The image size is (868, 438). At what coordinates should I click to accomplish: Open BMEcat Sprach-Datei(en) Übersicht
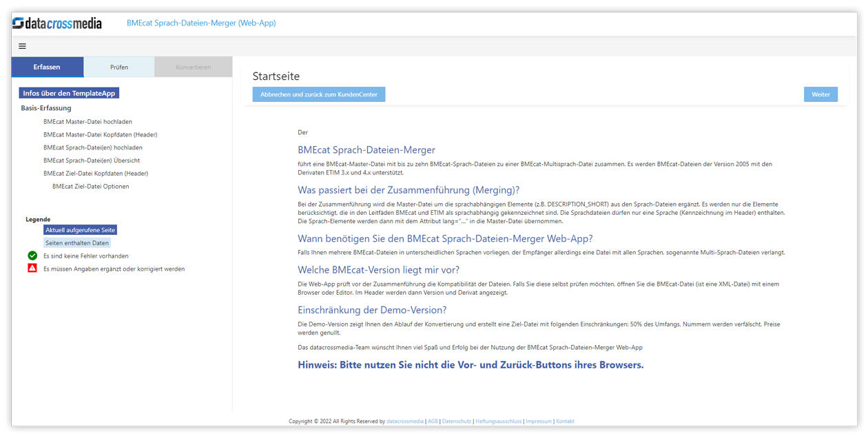coord(91,160)
